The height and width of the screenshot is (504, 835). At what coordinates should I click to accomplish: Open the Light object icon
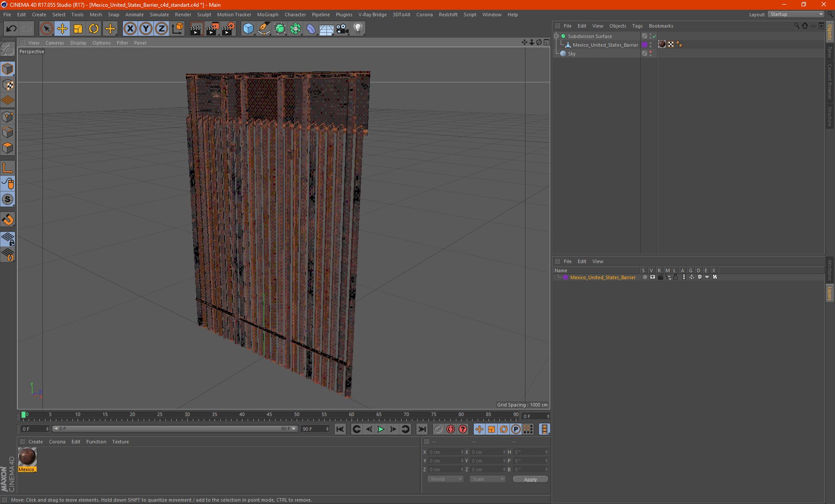point(358,29)
